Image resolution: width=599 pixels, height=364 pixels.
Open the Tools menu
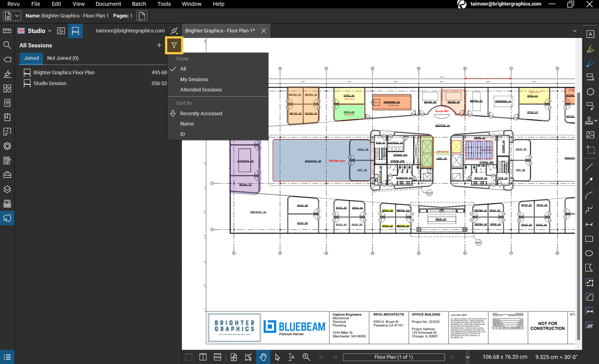tap(164, 4)
